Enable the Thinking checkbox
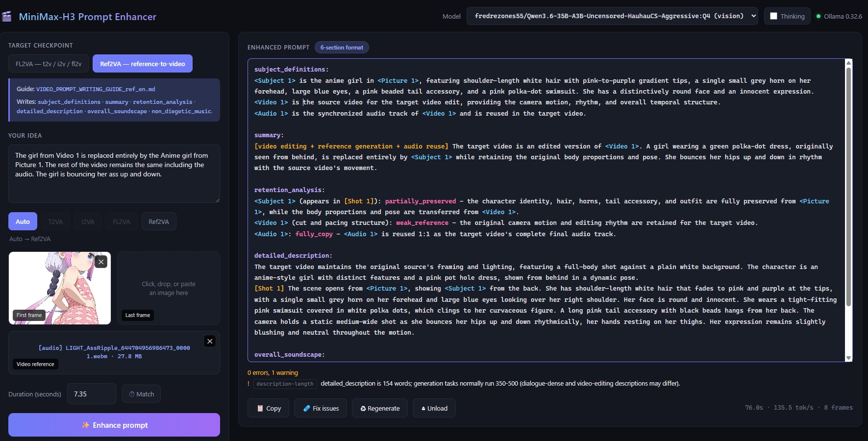868x441 pixels. [x=773, y=16]
